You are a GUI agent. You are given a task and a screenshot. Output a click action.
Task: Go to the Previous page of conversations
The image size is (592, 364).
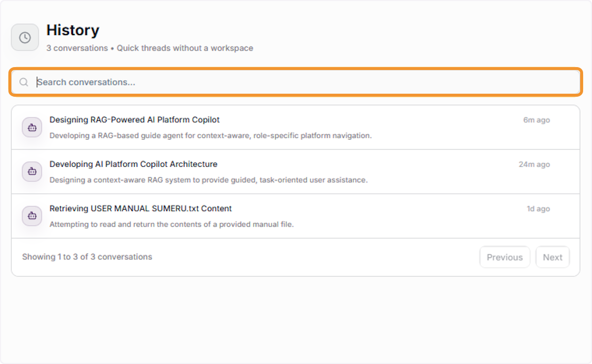505,257
